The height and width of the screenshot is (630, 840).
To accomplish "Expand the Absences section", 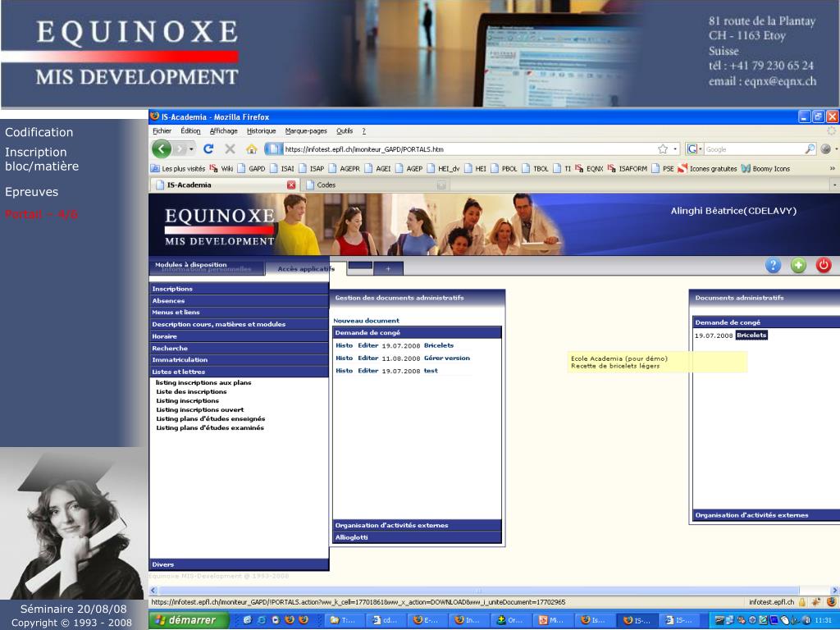I will (239, 300).
